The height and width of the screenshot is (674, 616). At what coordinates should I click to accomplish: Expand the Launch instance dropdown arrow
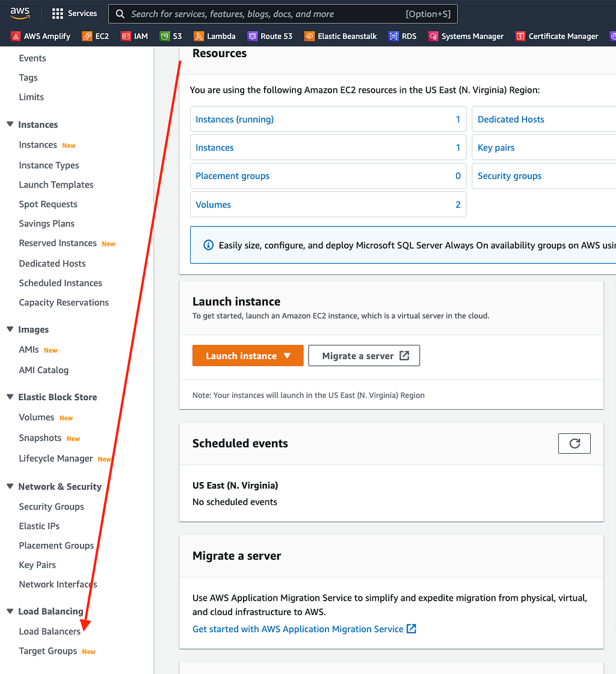[288, 356]
